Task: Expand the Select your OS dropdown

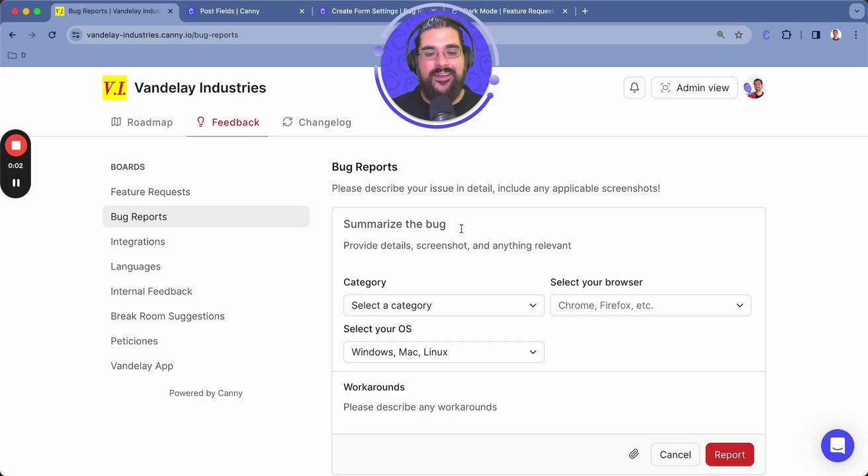Action: 443,352
